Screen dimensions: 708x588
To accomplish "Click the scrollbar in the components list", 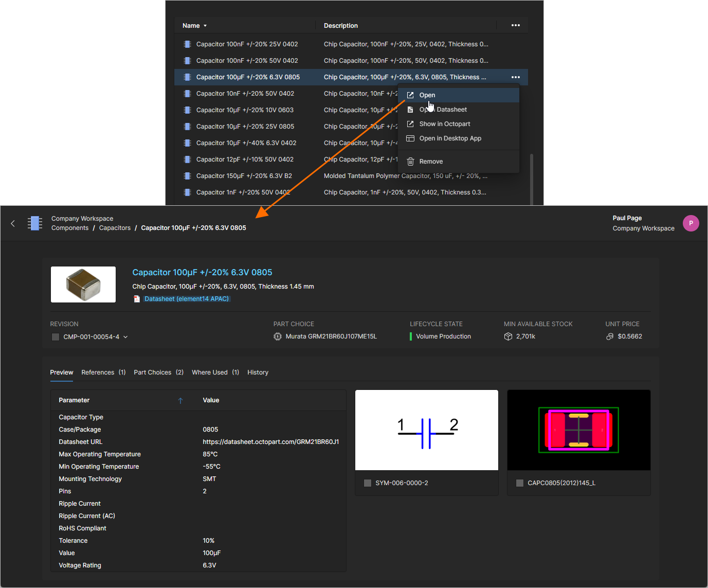I will point(532,175).
